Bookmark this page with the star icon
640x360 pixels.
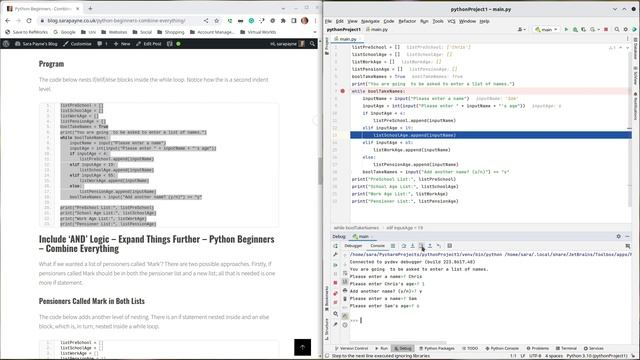pyautogui.click(x=217, y=20)
